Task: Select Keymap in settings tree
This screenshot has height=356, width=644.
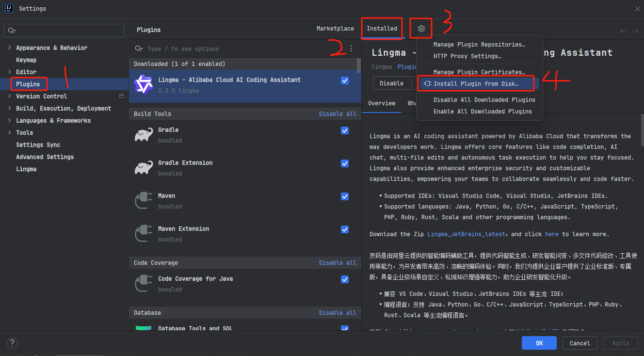Action: click(x=26, y=60)
